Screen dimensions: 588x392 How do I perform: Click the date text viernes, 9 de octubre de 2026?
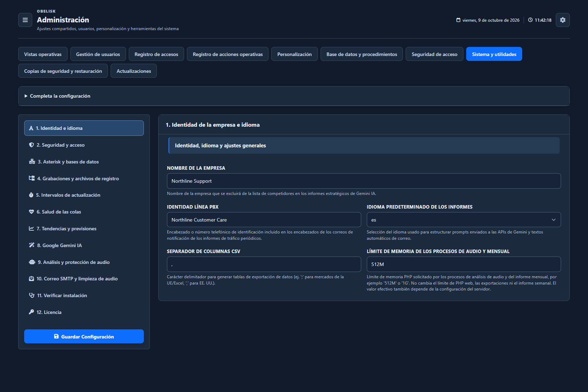coord(491,20)
